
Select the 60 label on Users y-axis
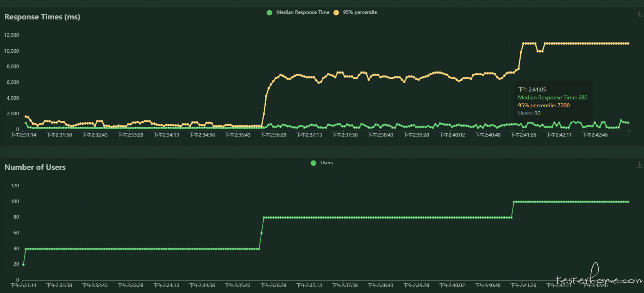point(16,233)
